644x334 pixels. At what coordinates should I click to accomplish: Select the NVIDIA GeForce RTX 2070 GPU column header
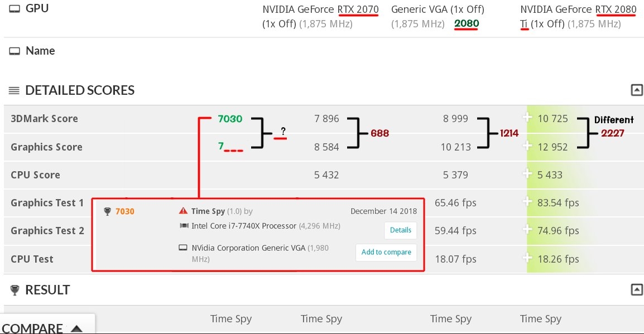(320, 9)
